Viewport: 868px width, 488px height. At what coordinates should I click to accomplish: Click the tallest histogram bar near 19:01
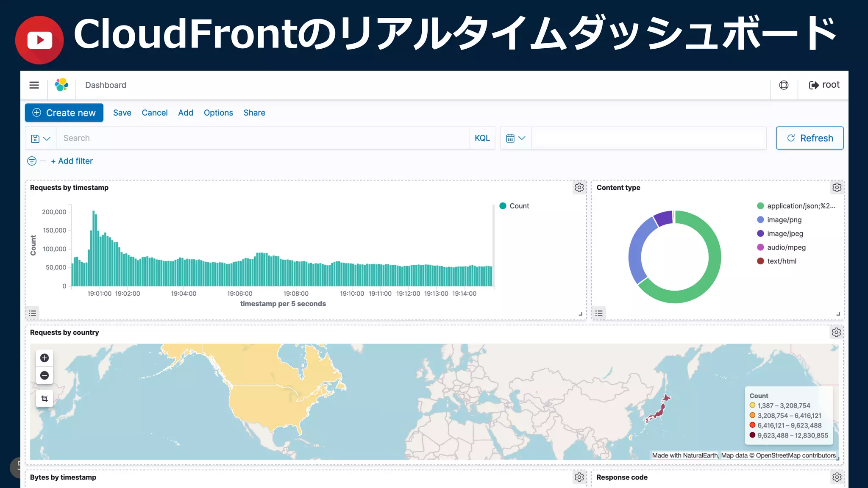[93, 248]
